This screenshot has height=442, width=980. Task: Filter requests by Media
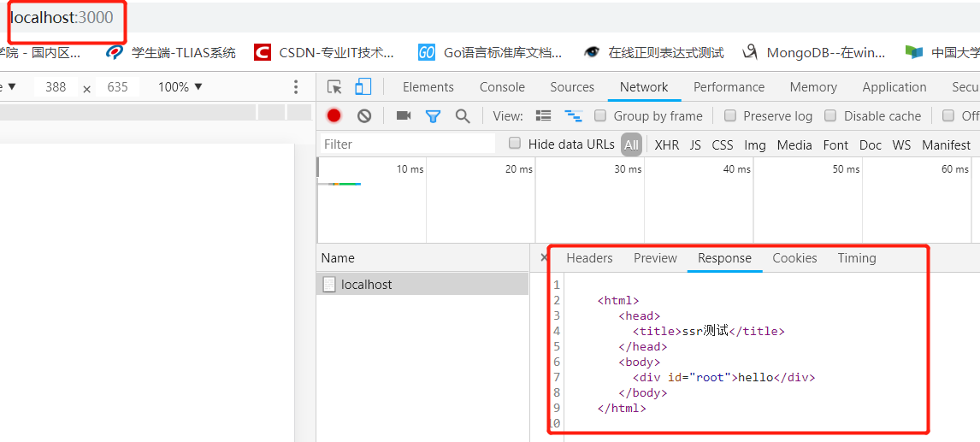794,145
